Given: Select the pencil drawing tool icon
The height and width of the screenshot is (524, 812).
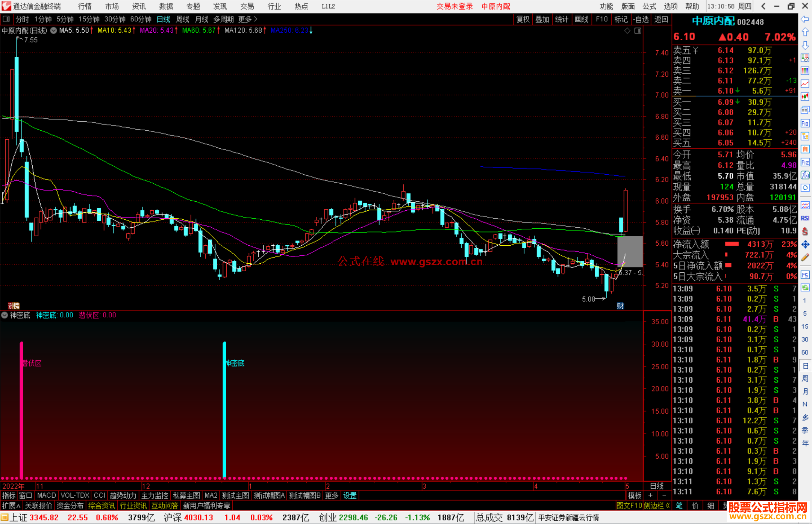Looking at the screenshot, I should 805,258.
